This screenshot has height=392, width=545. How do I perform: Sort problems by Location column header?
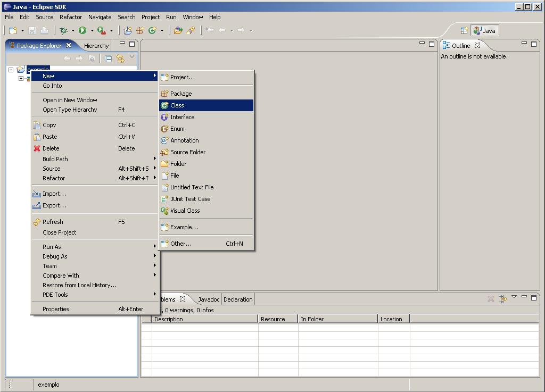(393, 319)
